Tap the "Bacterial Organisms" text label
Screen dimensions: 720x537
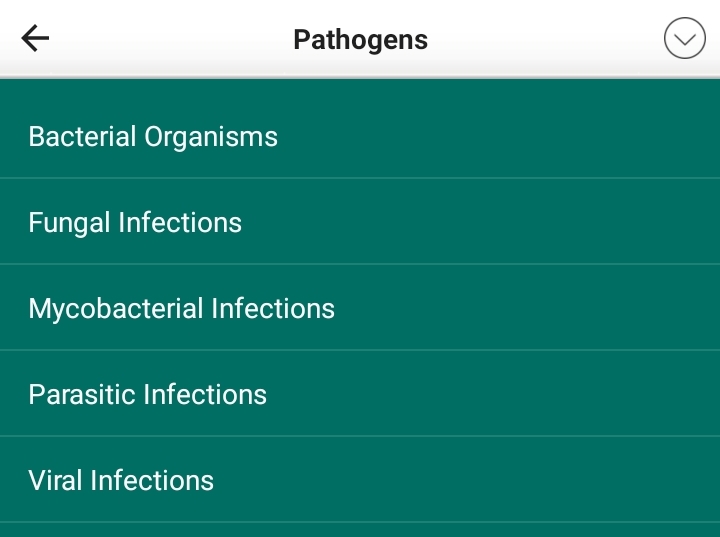pyautogui.click(x=153, y=136)
